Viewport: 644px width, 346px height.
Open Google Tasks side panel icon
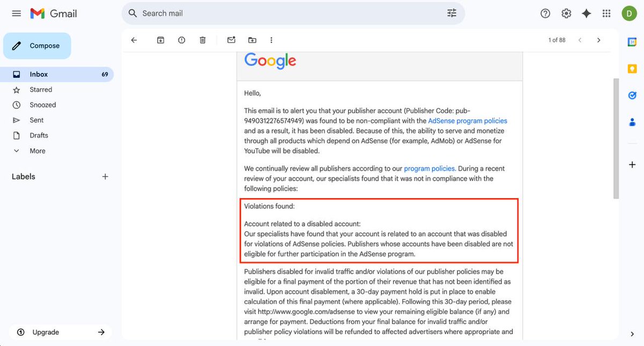coord(632,95)
